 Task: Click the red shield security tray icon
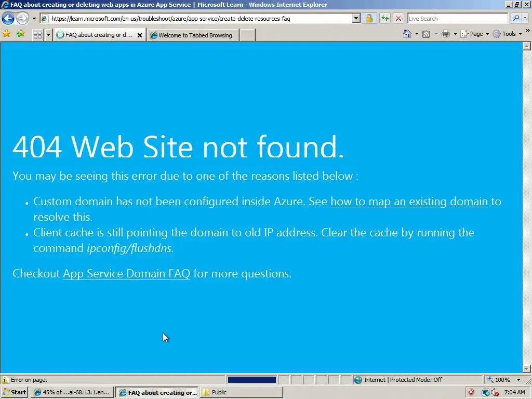(x=471, y=393)
